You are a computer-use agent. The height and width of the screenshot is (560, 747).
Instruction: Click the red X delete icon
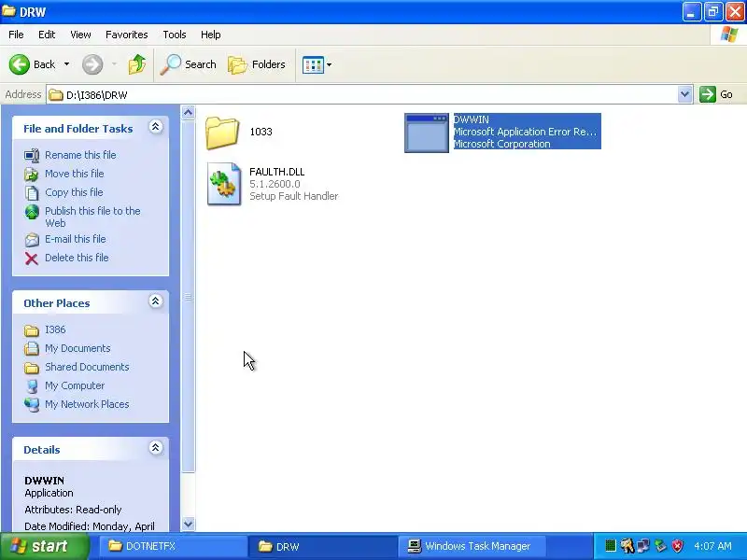[32, 259]
